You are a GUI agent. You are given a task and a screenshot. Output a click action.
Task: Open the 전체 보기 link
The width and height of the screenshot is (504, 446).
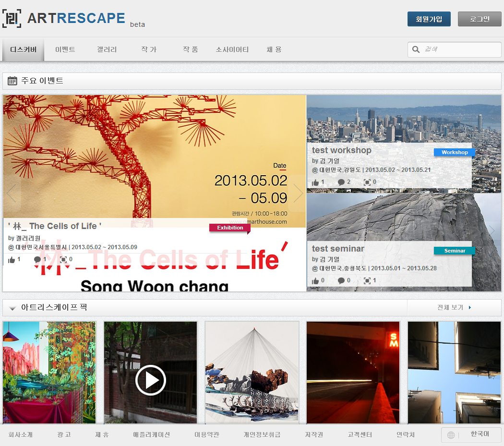point(454,307)
